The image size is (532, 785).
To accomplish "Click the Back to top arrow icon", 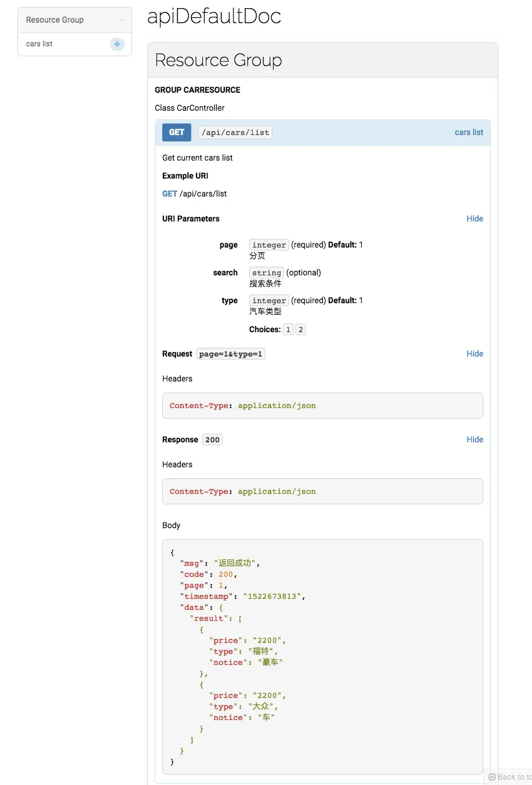I will tap(493, 777).
